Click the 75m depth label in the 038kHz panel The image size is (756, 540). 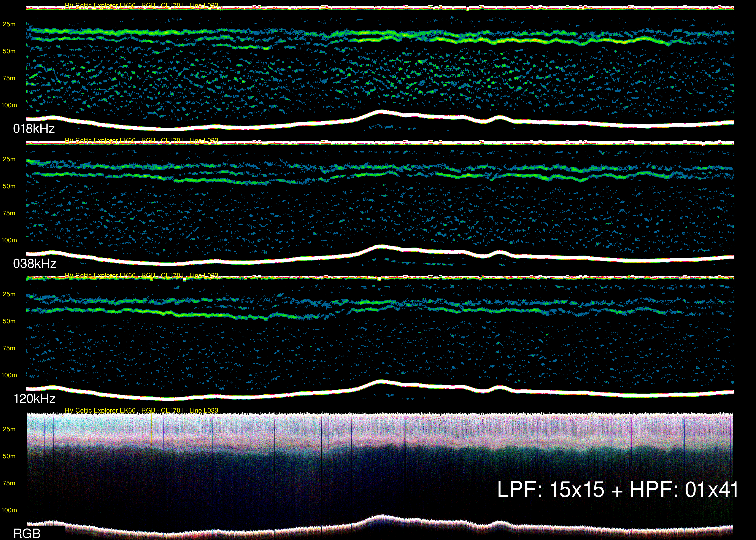point(9,213)
